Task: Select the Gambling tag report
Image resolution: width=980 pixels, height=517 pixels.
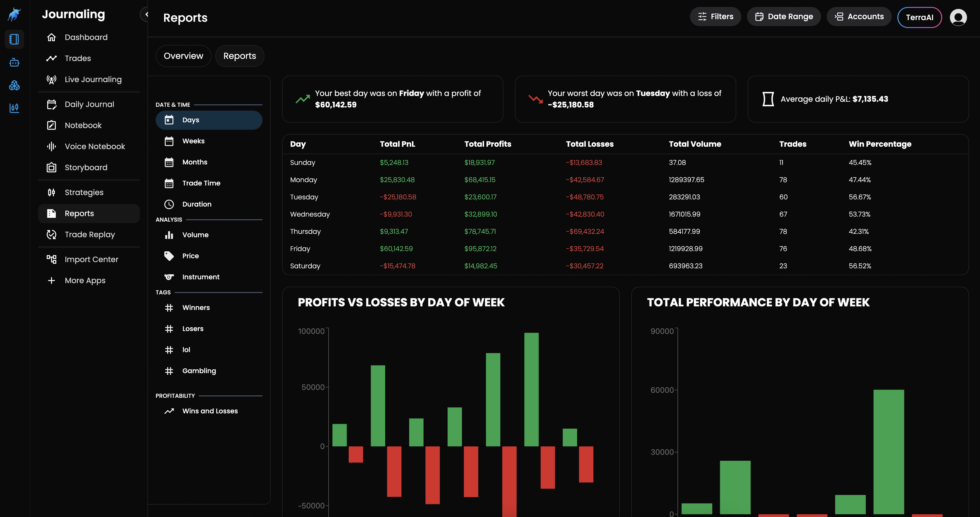Action: coord(199,371)
